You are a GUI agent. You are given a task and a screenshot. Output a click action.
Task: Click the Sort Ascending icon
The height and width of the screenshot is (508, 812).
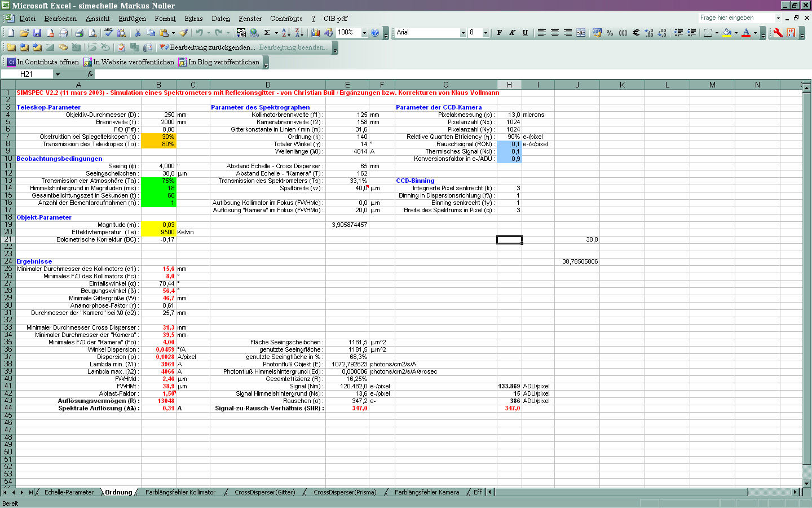(x=285, y=33)
